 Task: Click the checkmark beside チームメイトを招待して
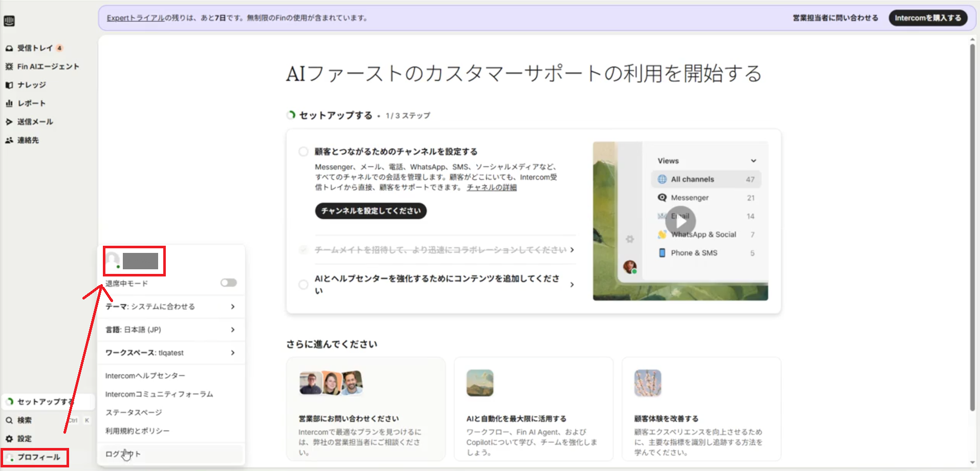tap(303, 250)
